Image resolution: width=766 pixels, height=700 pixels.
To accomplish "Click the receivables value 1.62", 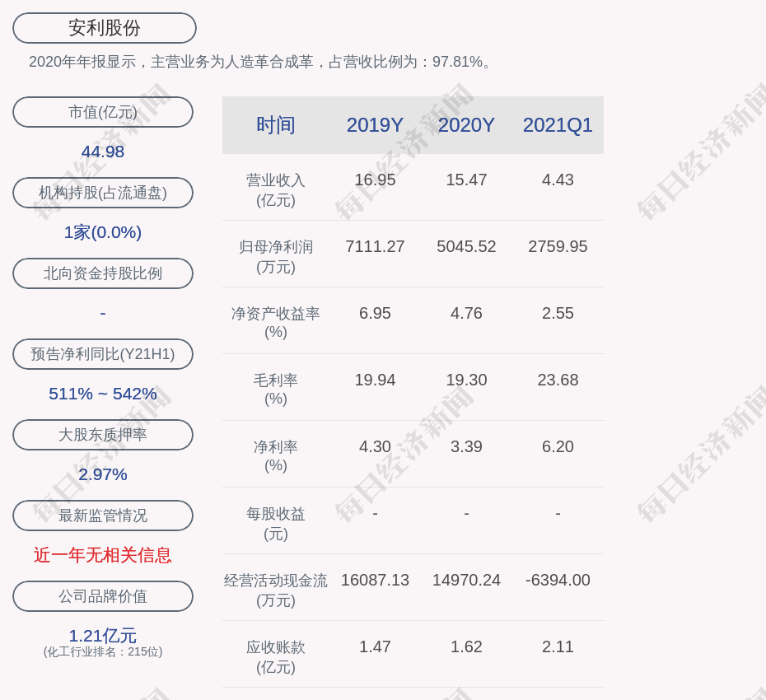I will (466, 646).
